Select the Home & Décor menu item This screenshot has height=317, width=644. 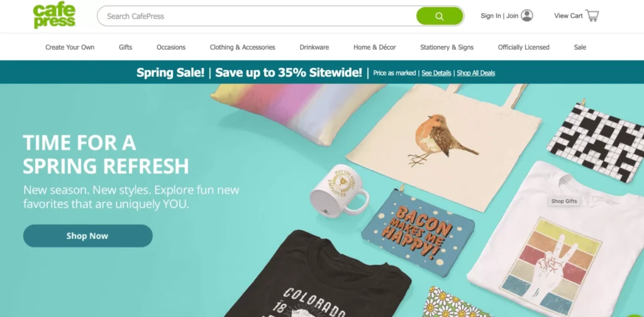pyautogui.click(x=375, y=47)
